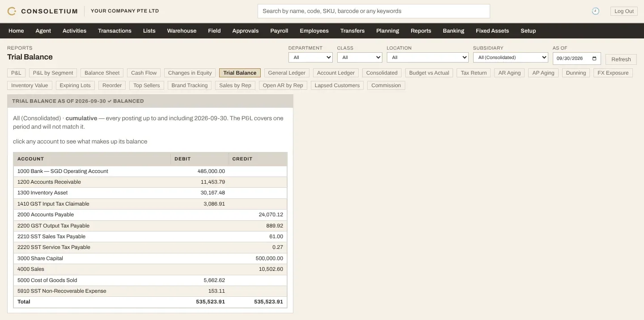This screenshot has width=644, height=320.
Task: Open the Expiring Lots report
Action: tap(75, 85)
